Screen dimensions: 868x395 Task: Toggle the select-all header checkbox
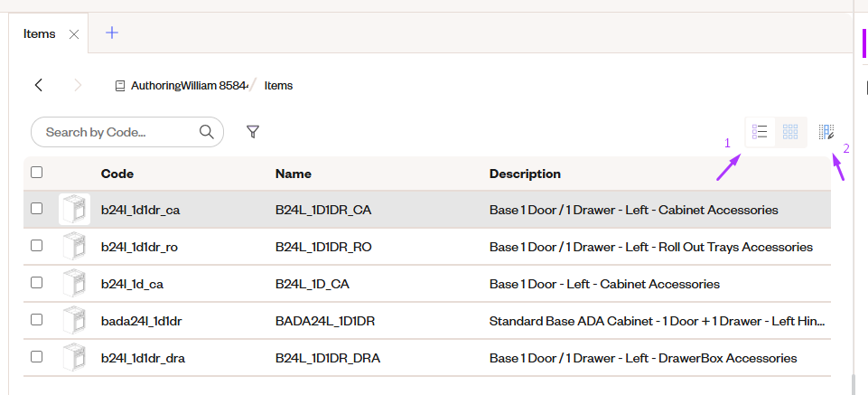tap(37, 173)
